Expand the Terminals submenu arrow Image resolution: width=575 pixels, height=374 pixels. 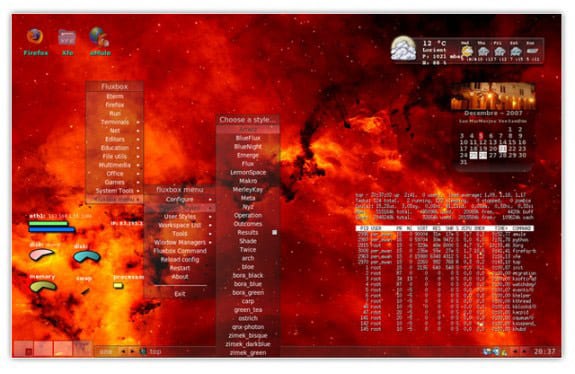tap(138, 122)
